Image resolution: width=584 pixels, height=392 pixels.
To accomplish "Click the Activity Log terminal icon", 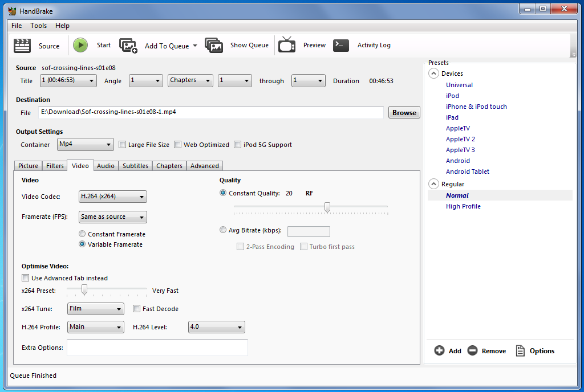I will 341,45.
